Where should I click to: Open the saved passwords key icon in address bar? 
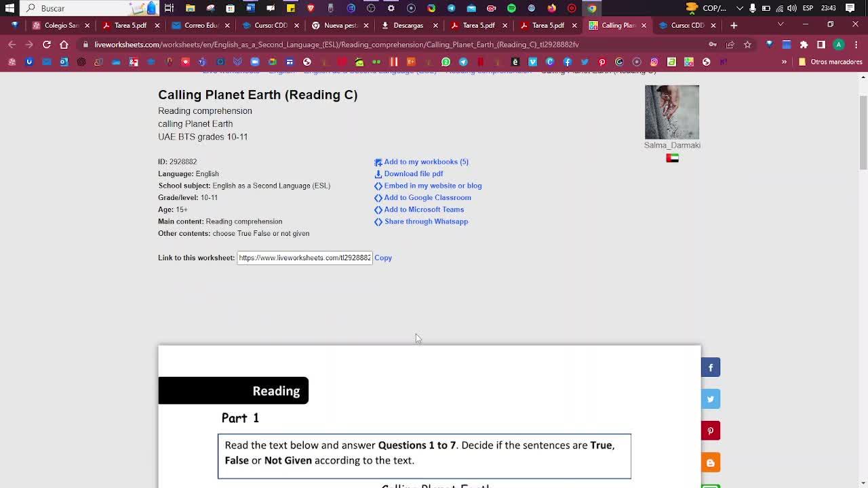coord(712,45)
